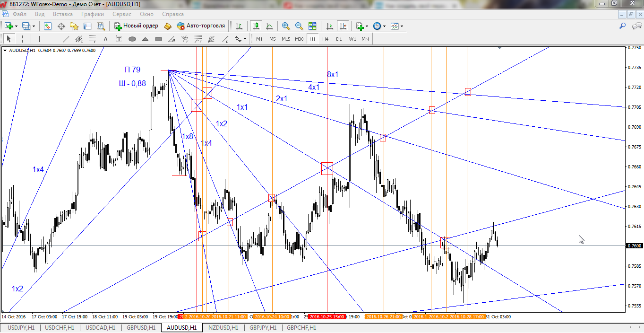
Task: Expand the arrows objects dropdown
Action: click(x=245, y=39)
